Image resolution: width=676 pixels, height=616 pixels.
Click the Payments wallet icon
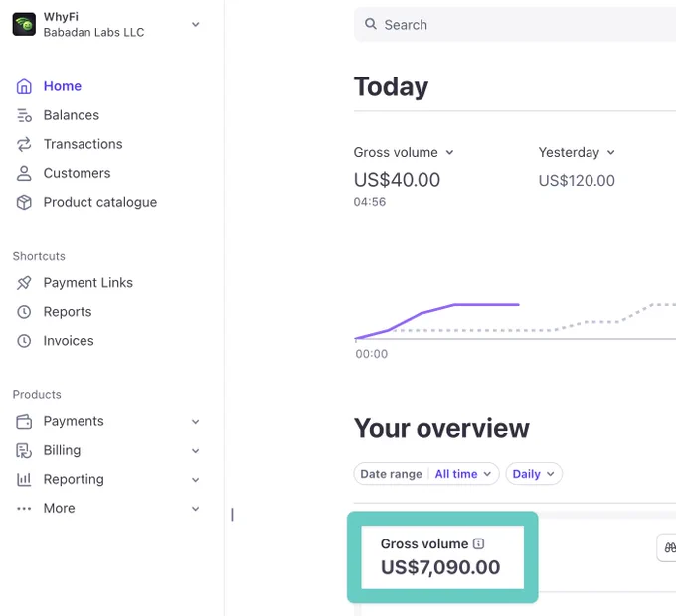pos(24,421)
